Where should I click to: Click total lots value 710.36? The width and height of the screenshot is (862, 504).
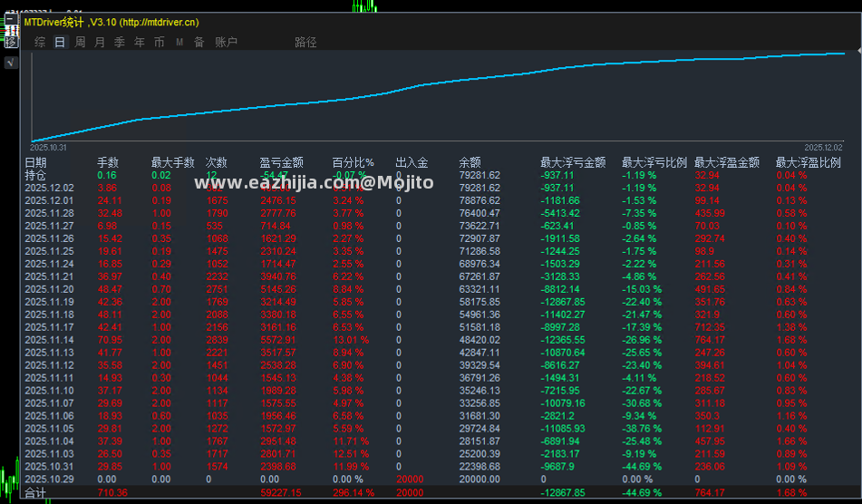[112, 492]
